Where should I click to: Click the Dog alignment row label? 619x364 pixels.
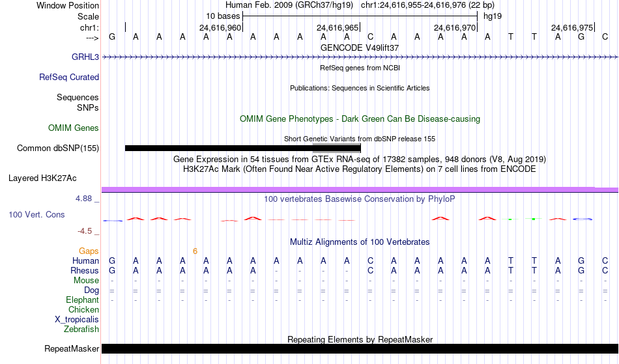91,290
